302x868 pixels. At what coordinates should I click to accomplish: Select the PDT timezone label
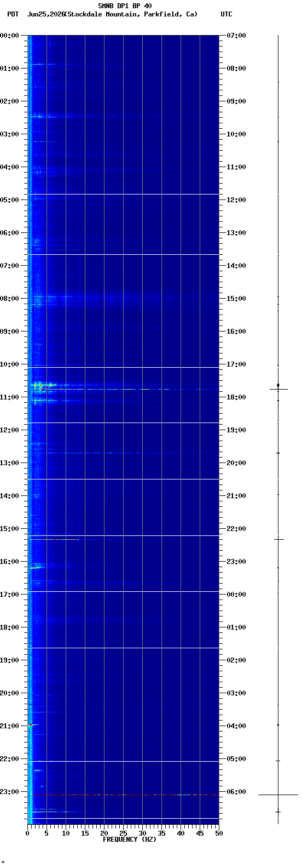(13, 14)
